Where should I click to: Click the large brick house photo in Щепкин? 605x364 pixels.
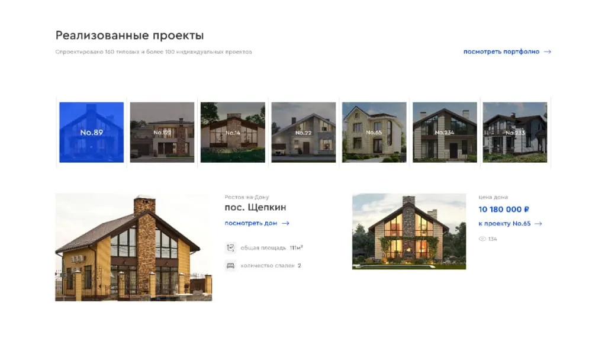[x=133, y=247]
